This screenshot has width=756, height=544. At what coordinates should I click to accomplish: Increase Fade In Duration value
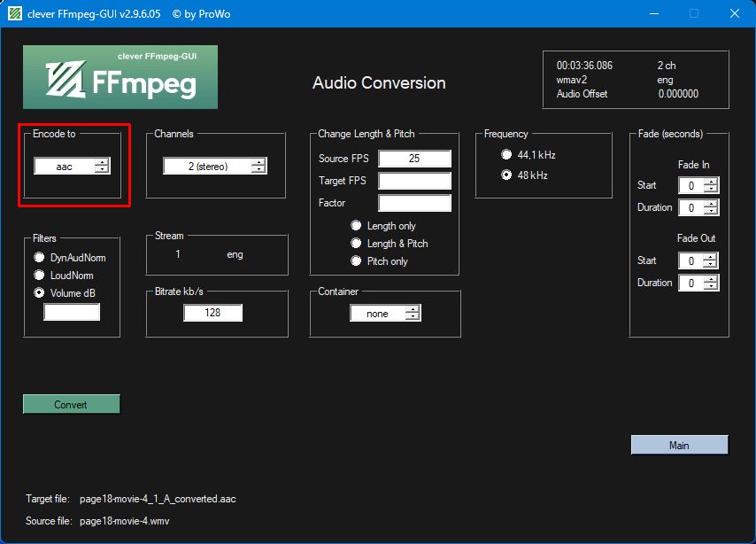click(x=711, y=204)
